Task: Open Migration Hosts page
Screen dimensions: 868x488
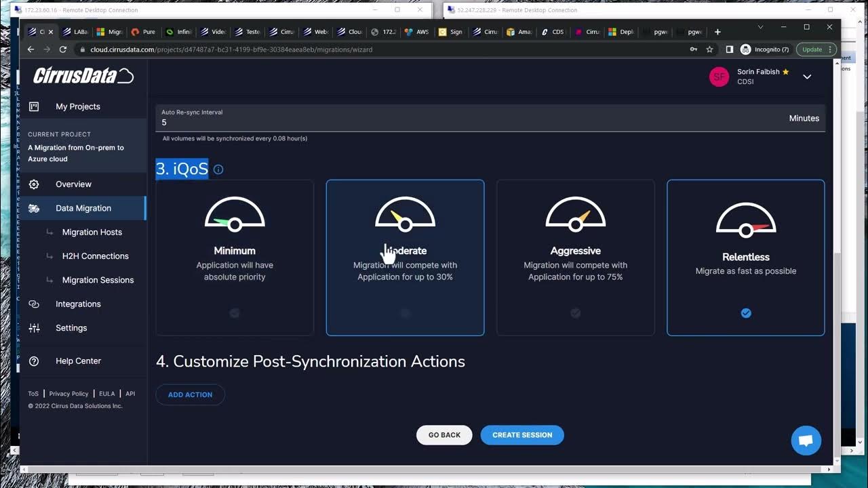Action: pyautogui.click(x=92, y=232)
